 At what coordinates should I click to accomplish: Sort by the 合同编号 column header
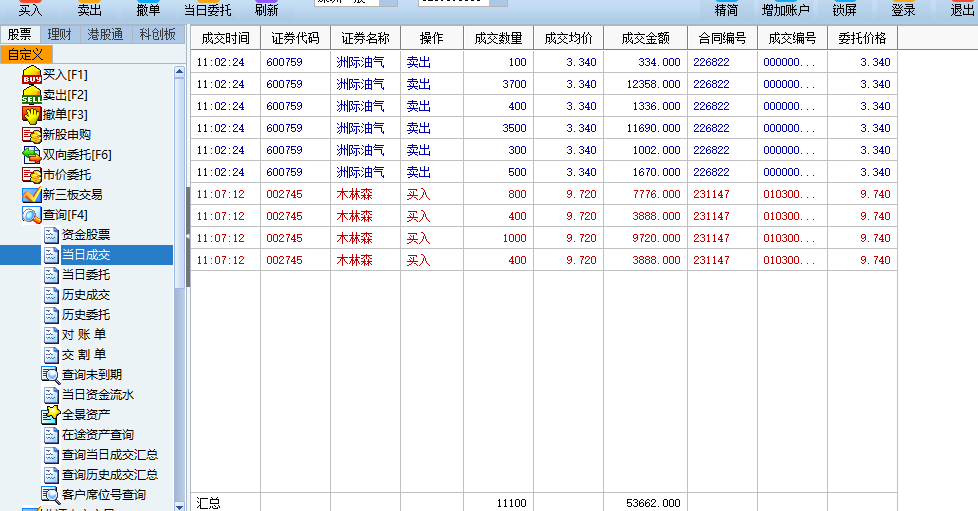(722, 38)
